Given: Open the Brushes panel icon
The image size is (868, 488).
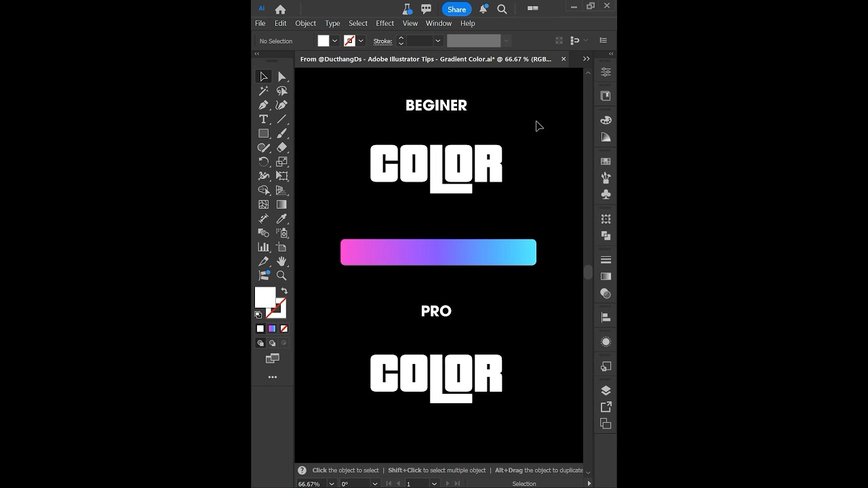Looking at the screenshot, I should click(606, 178).
